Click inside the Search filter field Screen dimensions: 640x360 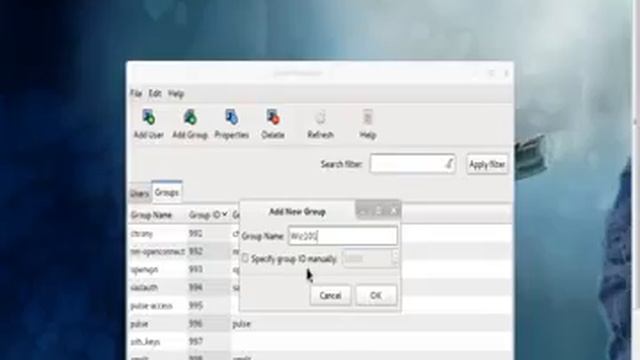click(412, 164)
